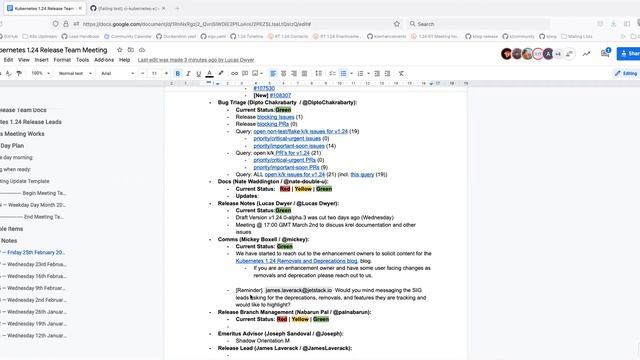The height and width of the screenshot is (360, 640).
Task: Click the additional collaborators count badge
Action: [558, 53]
